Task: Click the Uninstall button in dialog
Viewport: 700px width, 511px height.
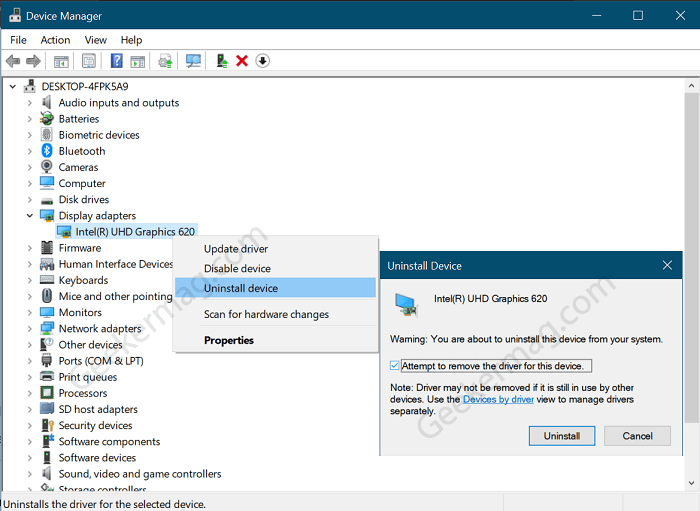Action: (562, 436)
